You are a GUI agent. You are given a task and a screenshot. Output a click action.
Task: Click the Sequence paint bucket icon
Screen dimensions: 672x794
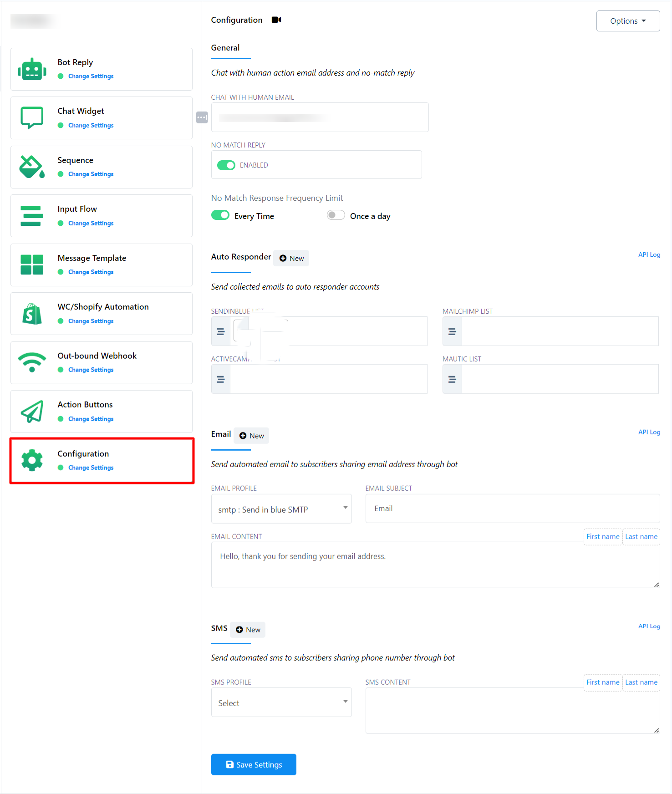pos(32,167)
